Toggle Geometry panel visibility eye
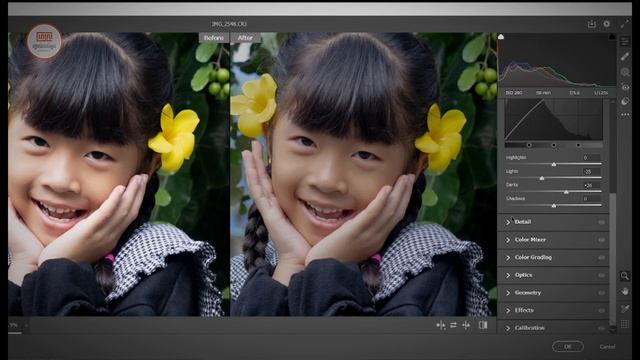The width and height of the screenshot is (640, 360). [x=601, y=293]
